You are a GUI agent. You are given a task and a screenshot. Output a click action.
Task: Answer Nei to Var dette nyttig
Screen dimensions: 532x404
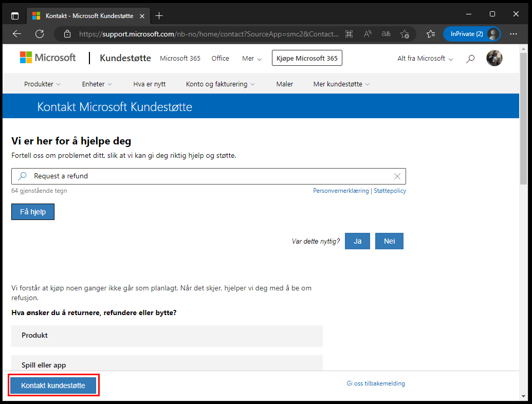tap(389, 241)
